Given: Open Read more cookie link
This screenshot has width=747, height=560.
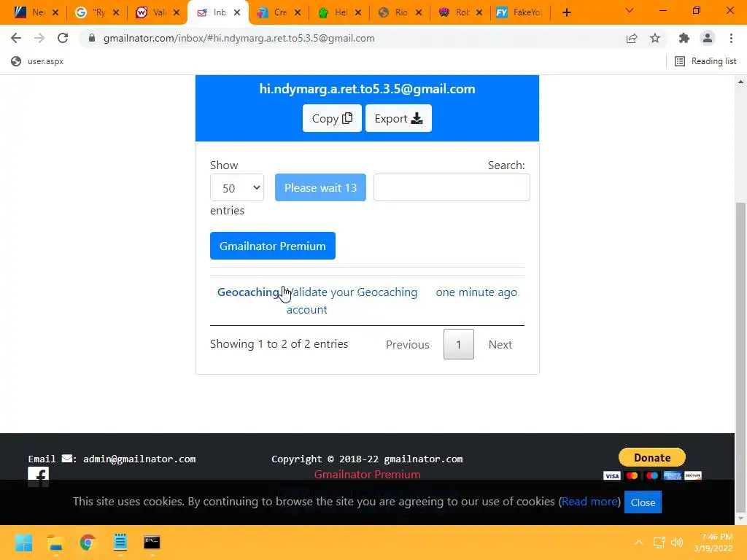Looking at the screenshot, I should pos(589,502).
